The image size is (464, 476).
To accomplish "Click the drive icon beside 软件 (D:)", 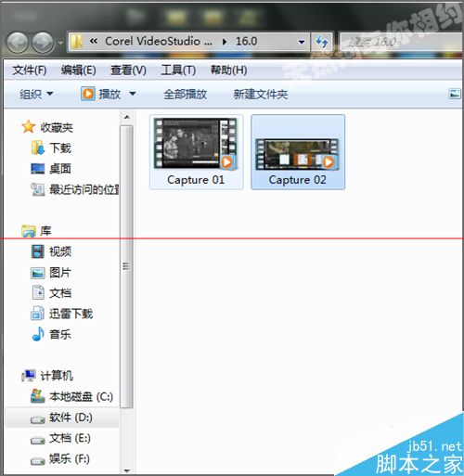I will (x=38, y=419).
